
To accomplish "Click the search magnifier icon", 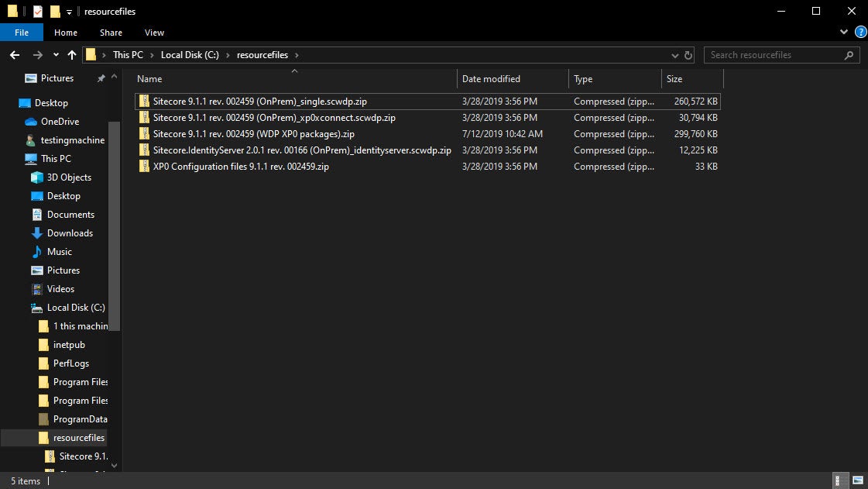I will coord(849,55).
